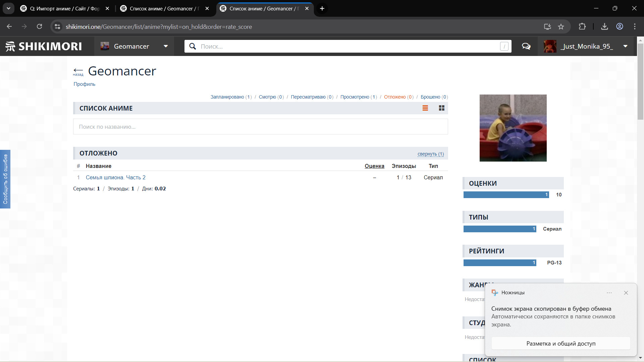Viewport: 644px width, 362px height.
Task: Reload the page
Action: 39,26
